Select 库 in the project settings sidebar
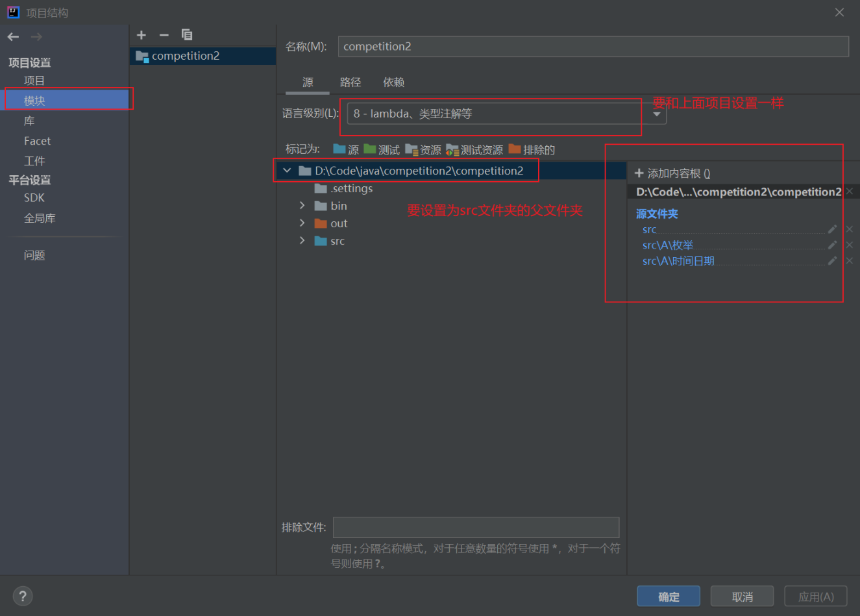The height and width of the screenshot is (616, 860). click(29, 120)
